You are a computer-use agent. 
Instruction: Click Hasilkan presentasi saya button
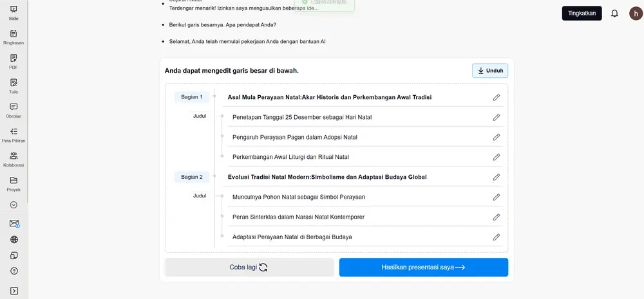(424, 267)
